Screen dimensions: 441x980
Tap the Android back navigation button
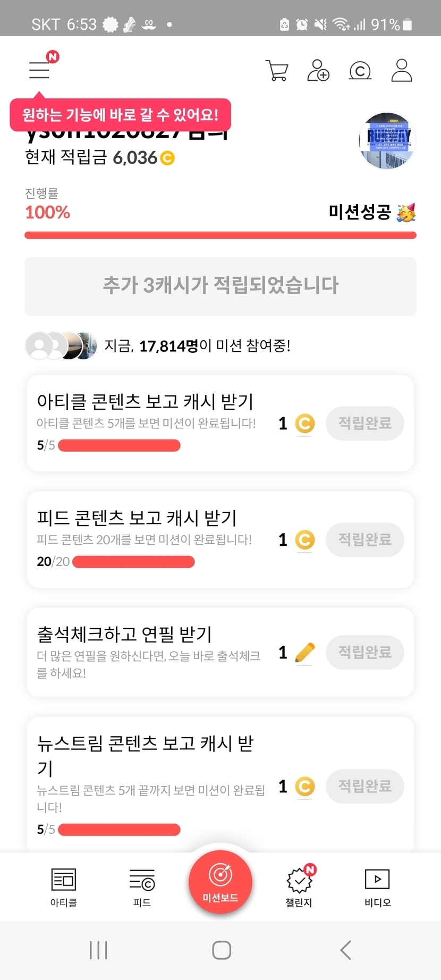point(346,950)
